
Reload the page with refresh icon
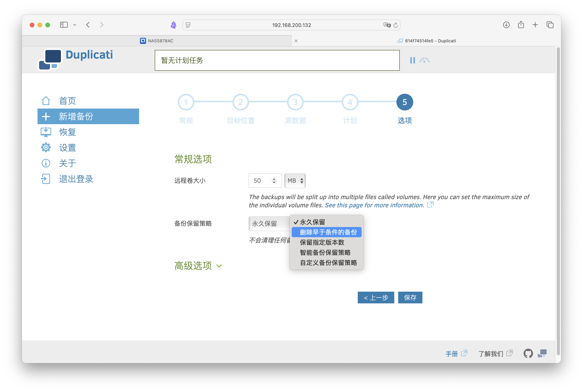396,25
